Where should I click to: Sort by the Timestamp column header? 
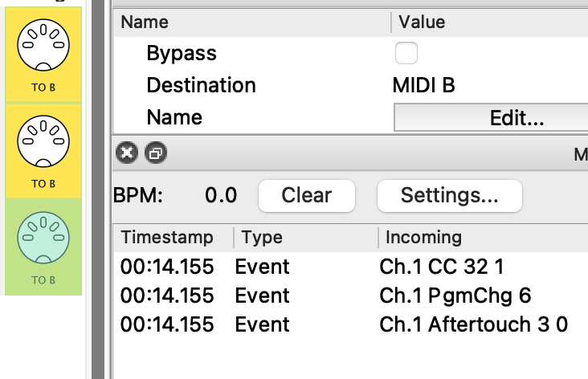coord(167,238)
